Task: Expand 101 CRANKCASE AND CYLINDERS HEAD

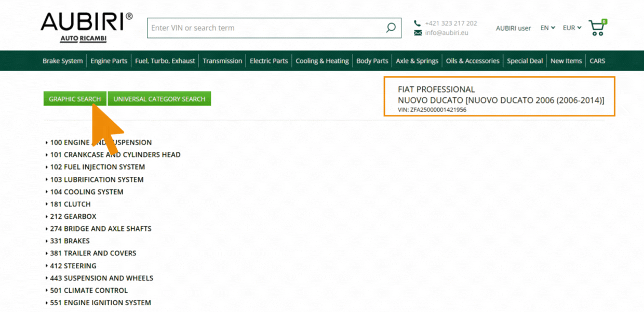Action: [113, 154]
